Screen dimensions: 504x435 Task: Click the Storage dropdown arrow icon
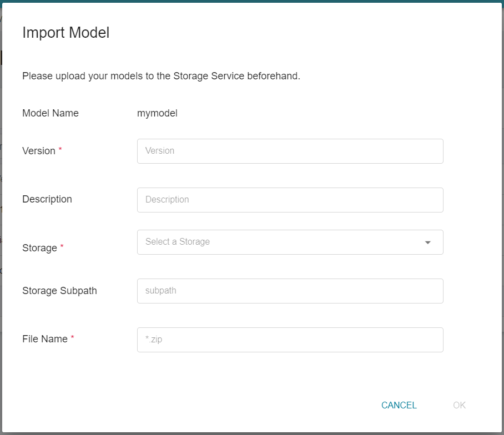pyautogui.click(x=427, y=242)
